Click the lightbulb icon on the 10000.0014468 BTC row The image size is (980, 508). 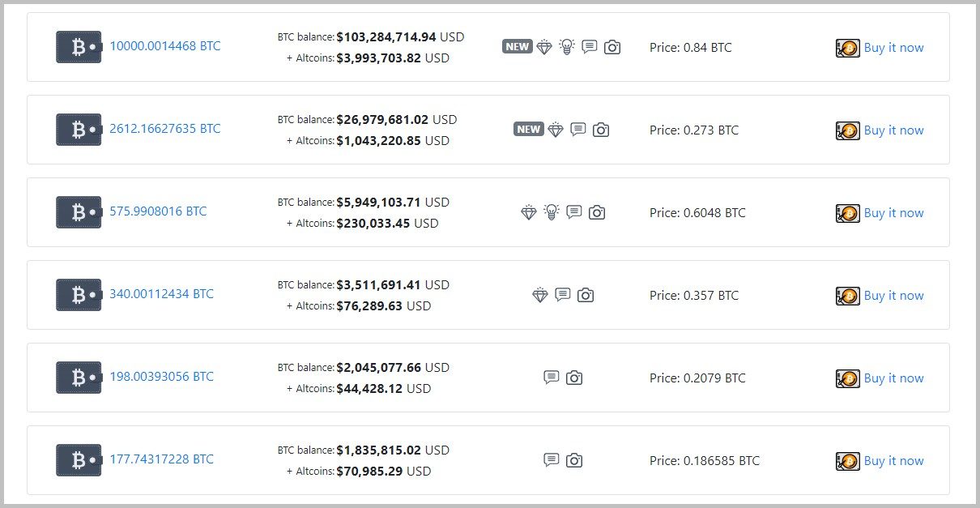click(x=567, y=47)
